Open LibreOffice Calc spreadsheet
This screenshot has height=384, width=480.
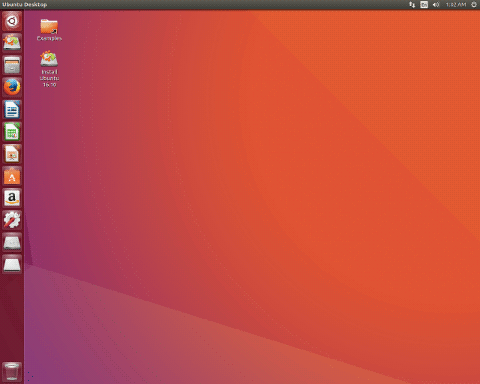click(12, 132)
